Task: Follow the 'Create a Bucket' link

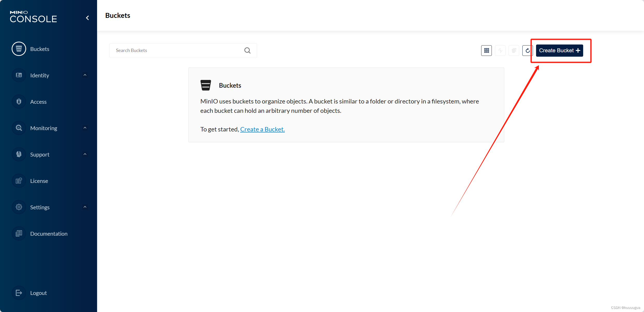Action: coord(262,129)
